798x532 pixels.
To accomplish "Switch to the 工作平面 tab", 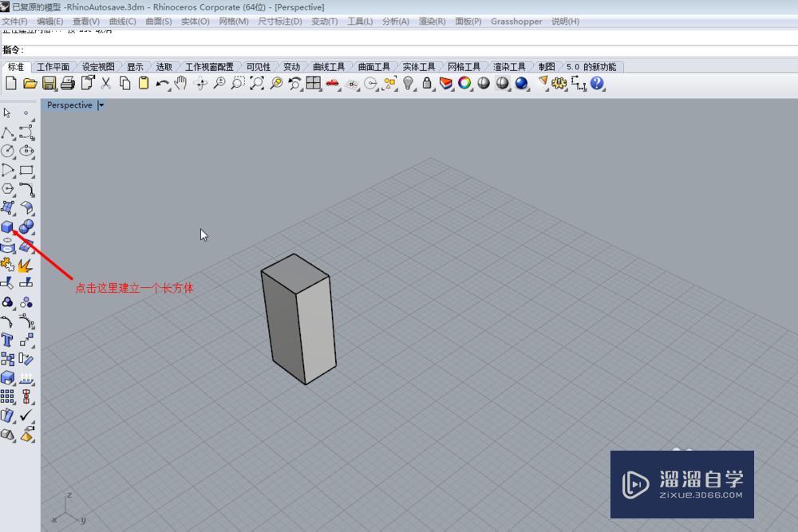I will 53,67.
